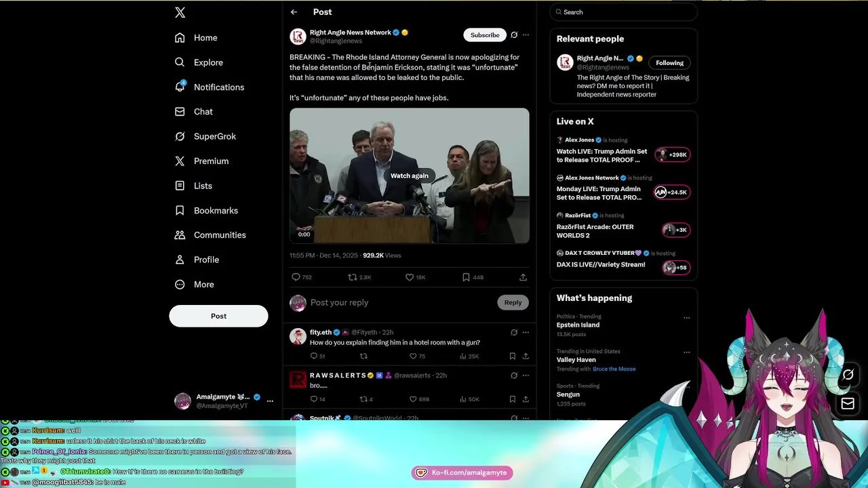Click the Search box
868x488 pixels.
(x=623, y=12)
